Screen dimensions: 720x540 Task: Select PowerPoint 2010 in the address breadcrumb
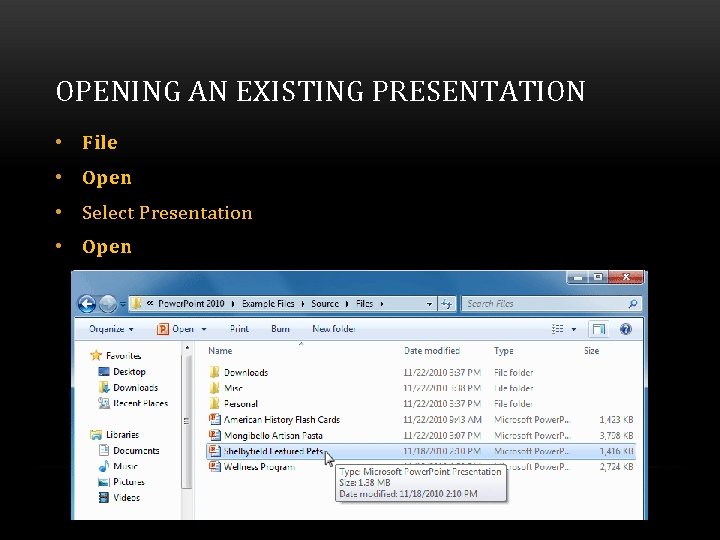point(191,304)
